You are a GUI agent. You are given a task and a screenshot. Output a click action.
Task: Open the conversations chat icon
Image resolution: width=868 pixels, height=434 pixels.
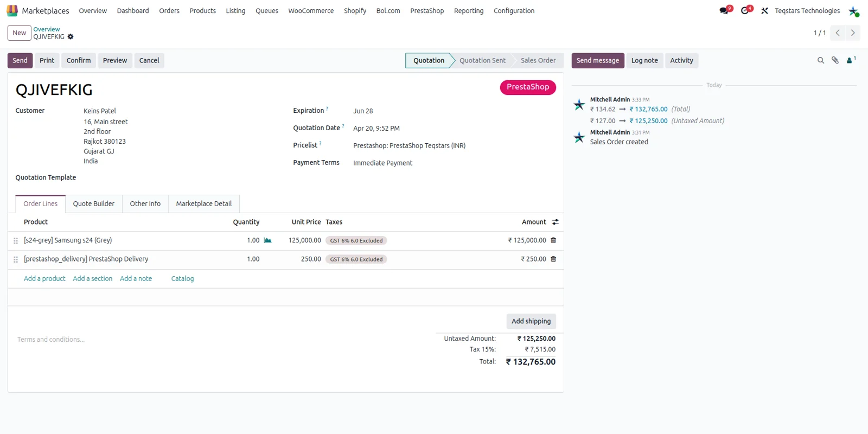(725, 11)
